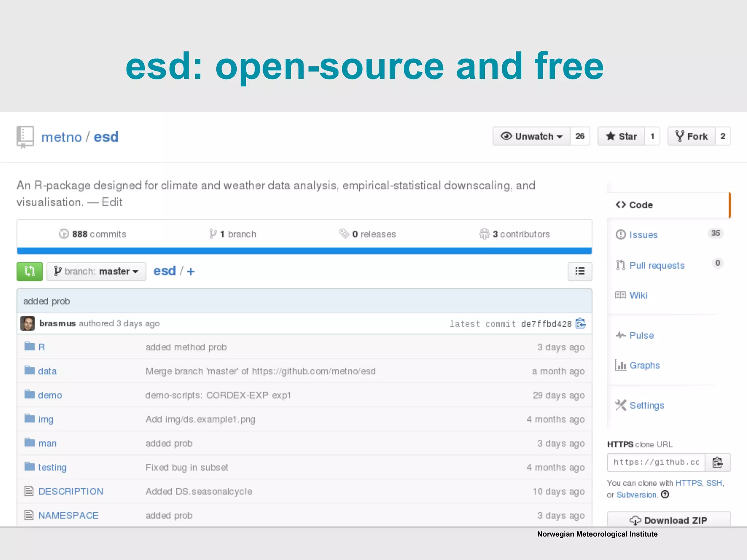Click the HTTPS clone URL field
This screenshot has width=747, height=560.
(656, 462)
